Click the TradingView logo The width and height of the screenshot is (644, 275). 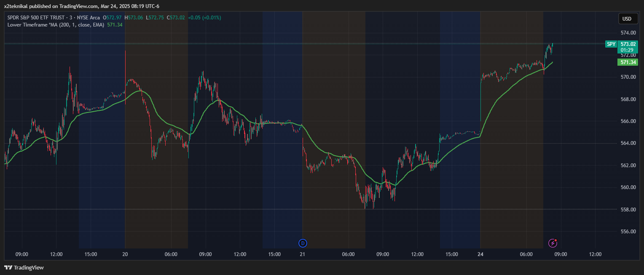24,267
